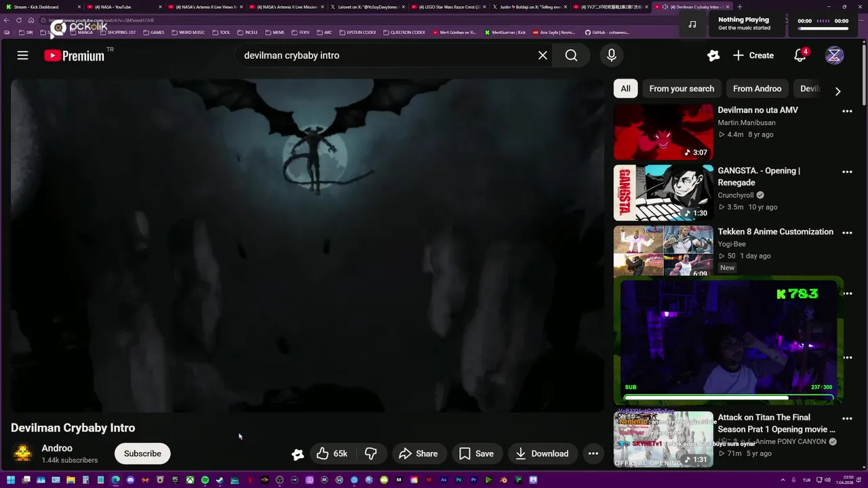This screenshot has width=868, height=488.
Task: Open Androo channel avatar
Action: (x=23, y=453)
